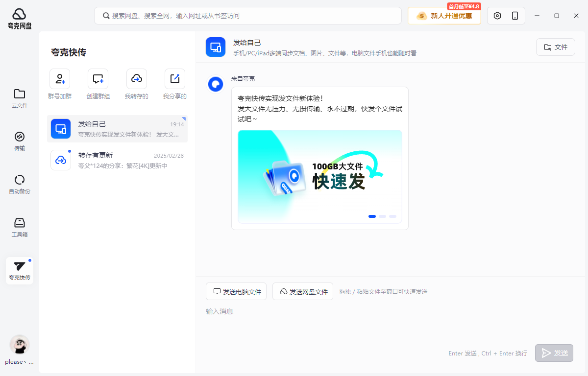This screenshot has width=588, height=376.
Task: Open the 文件 files button
Action: tap(556, 47)
